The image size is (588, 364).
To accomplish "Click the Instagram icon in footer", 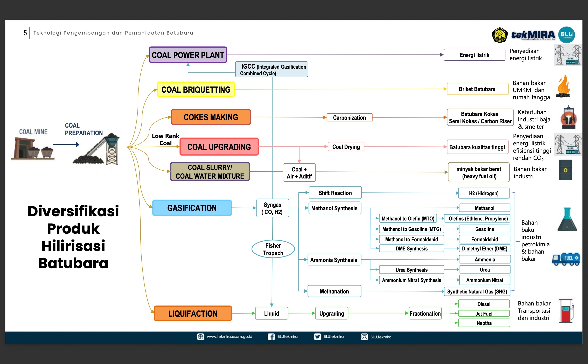I will (x=364, y=336).
